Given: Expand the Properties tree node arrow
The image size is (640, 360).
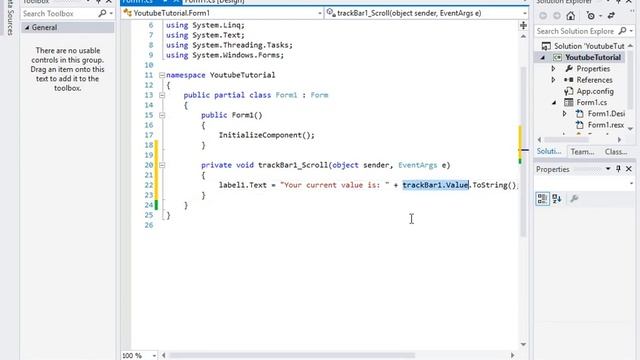Looking at the screenshot, I should [553, 69].
